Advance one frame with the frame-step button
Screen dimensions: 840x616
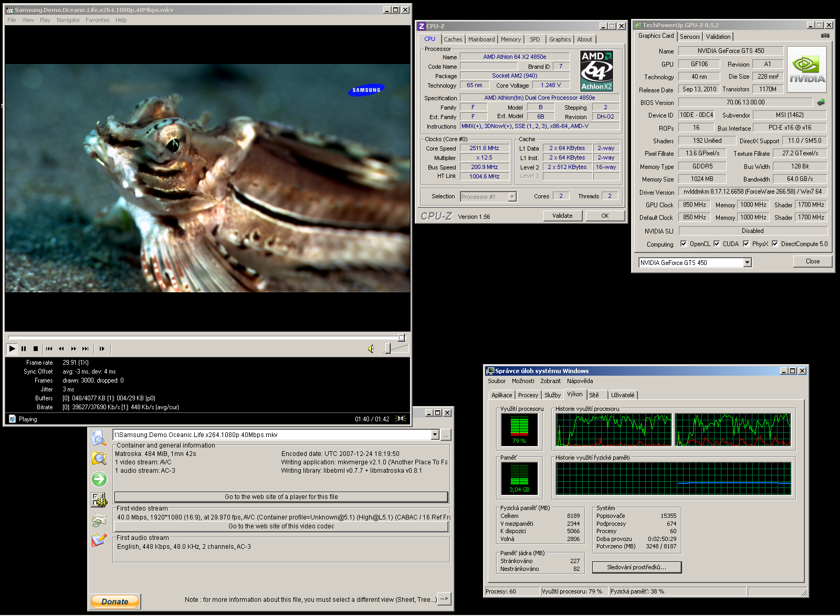pos(102,348)
